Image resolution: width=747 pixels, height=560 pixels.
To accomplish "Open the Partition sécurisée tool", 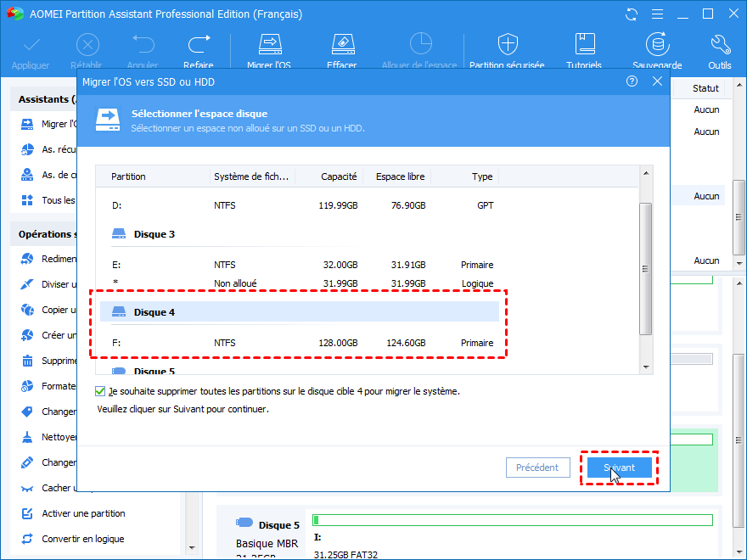I will (507, 52).
